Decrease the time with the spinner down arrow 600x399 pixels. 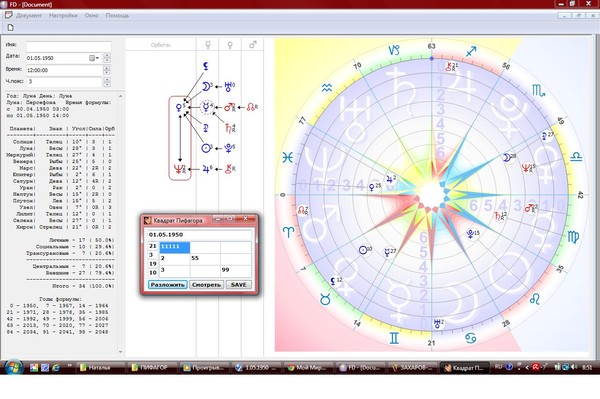click(x=107, y=72)
